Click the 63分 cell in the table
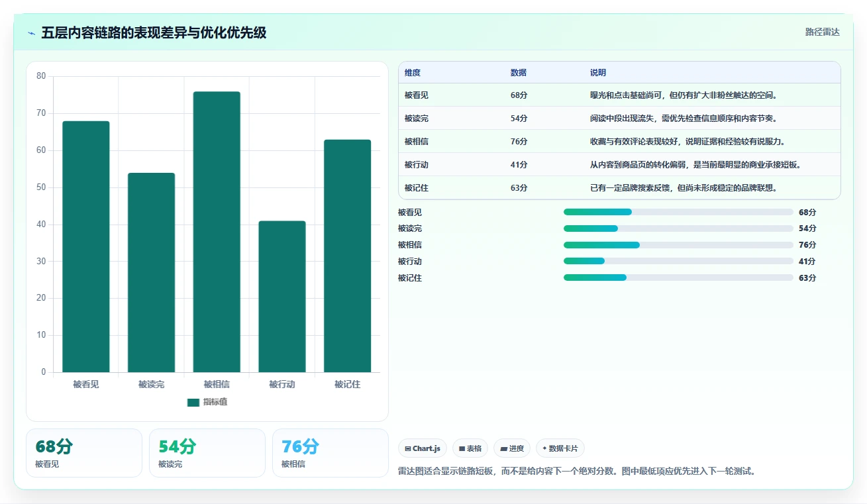Image resolution: width=867 pixels, height=504 pixels. point(519,188)
